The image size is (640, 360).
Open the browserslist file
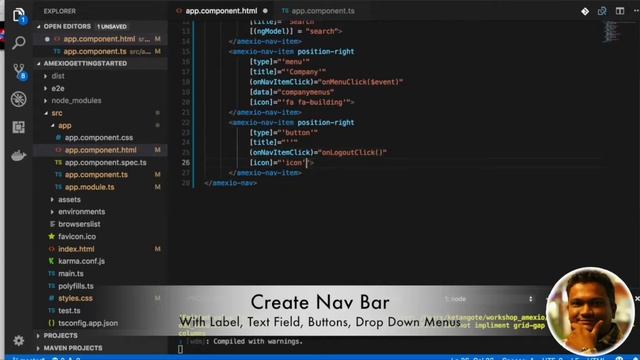pos(79,224)
